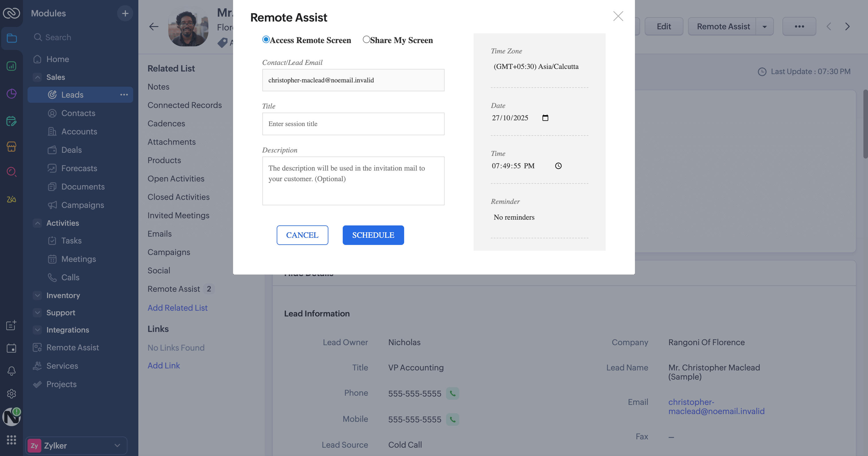Open Leads module options ellipsis
The image size is (868, 456).
click(124, 95)
